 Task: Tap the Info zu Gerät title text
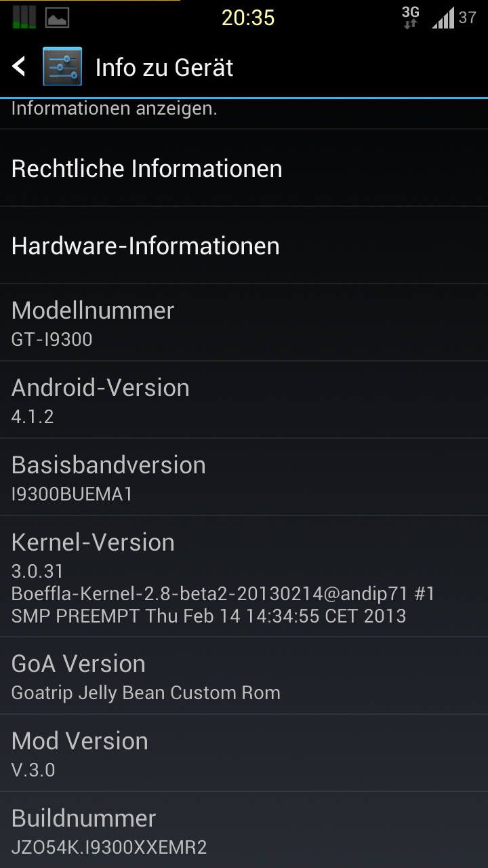click(164, 67)
